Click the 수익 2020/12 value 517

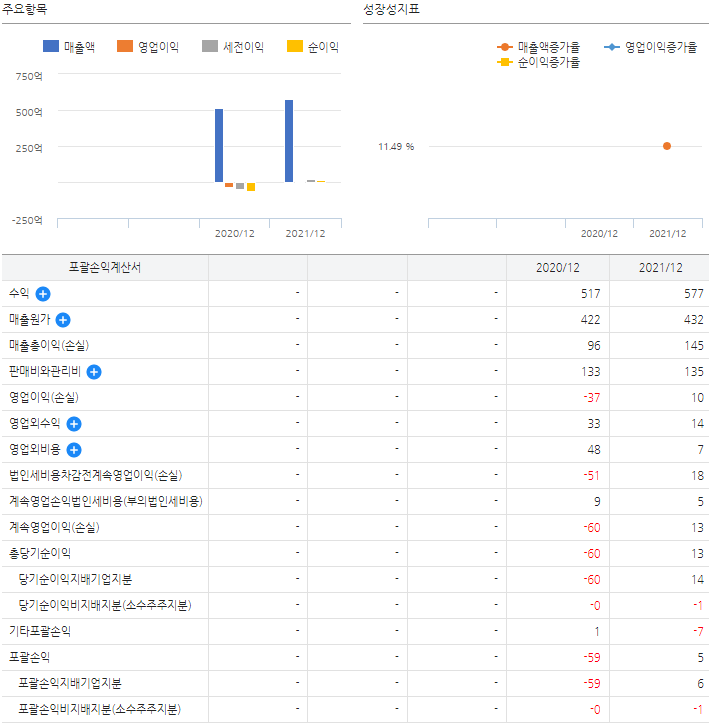pyautogui.click(x=590, y=294)
